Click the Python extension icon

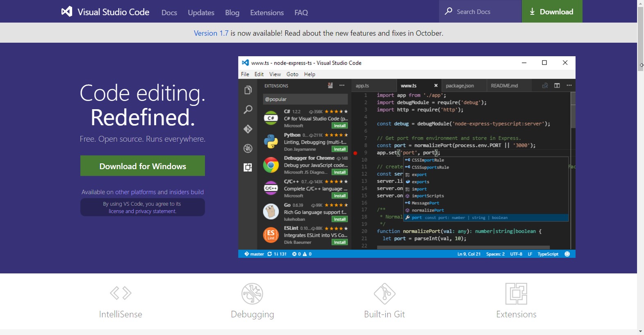(x=271, y=142)
